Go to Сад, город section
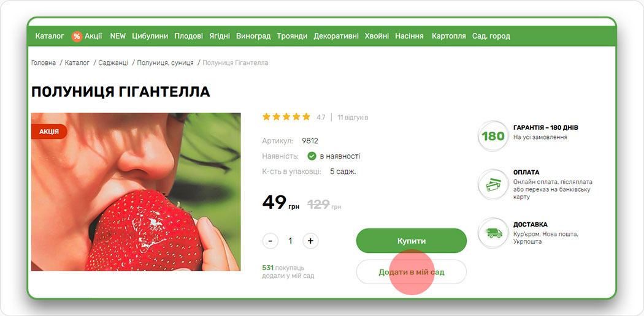 point(491,36)
